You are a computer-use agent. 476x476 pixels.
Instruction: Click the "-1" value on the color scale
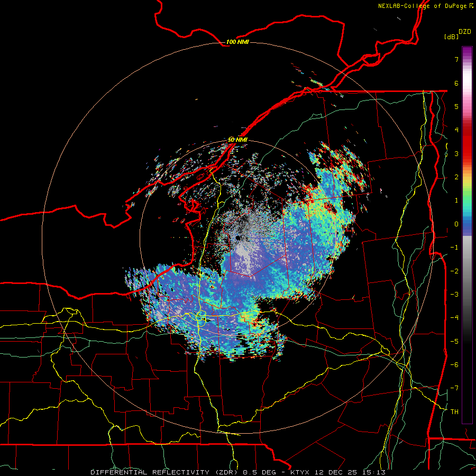point(454,248)
